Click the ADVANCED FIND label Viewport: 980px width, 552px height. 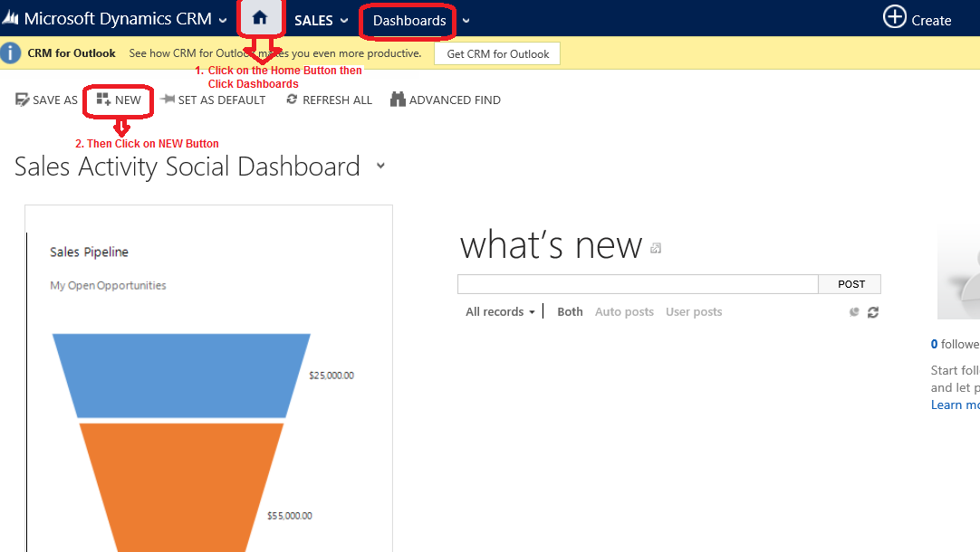(x=455, y=100)
